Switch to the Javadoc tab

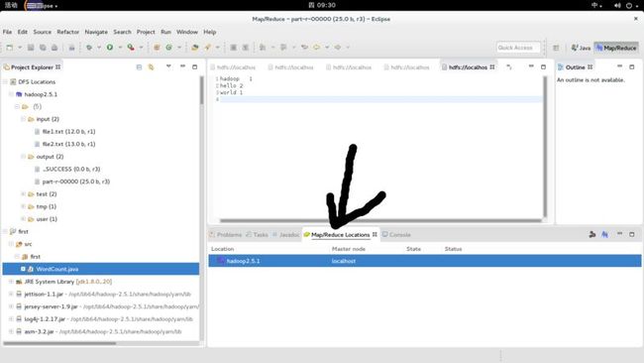(x=286, y=235)
